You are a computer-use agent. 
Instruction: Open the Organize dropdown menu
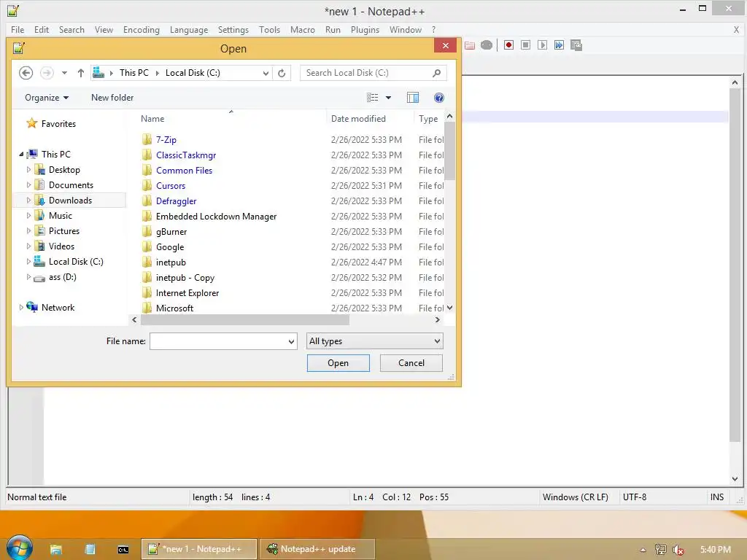pos(47,98)
